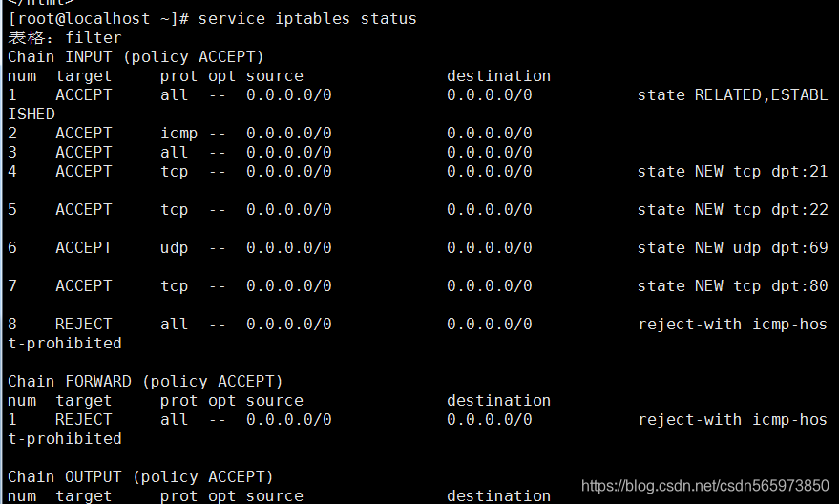
Task: Select the '表格: filter' line
Action: (x=65, y=38)
